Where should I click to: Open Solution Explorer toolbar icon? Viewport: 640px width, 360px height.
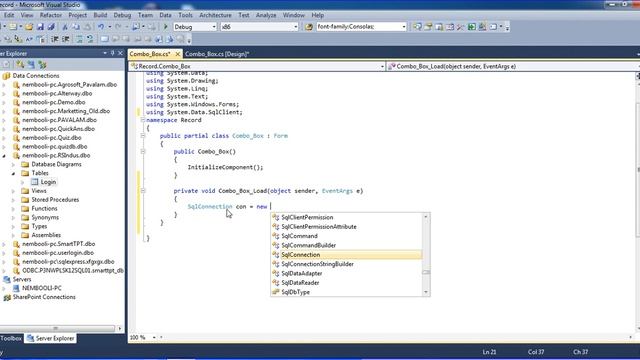417,27
